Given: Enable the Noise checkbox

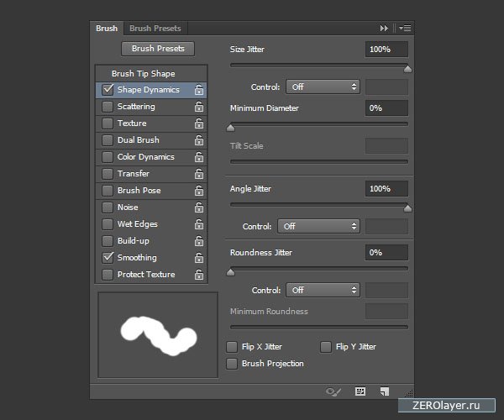Looking at the screenshot, I should pos(108,207).
